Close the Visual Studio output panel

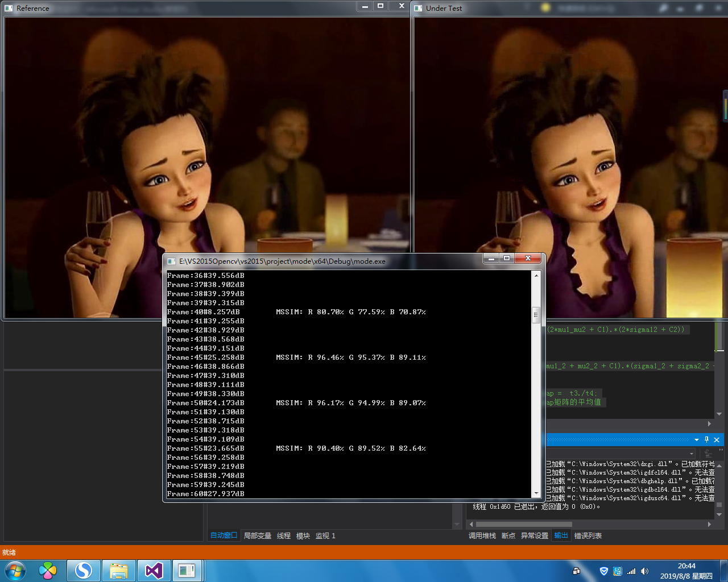coord(717,439)
